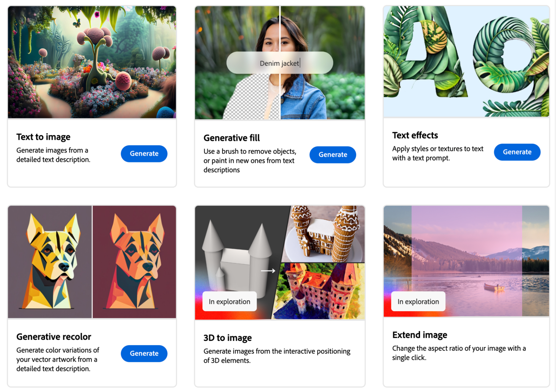Click the 3D to image title

click(228, 338)
